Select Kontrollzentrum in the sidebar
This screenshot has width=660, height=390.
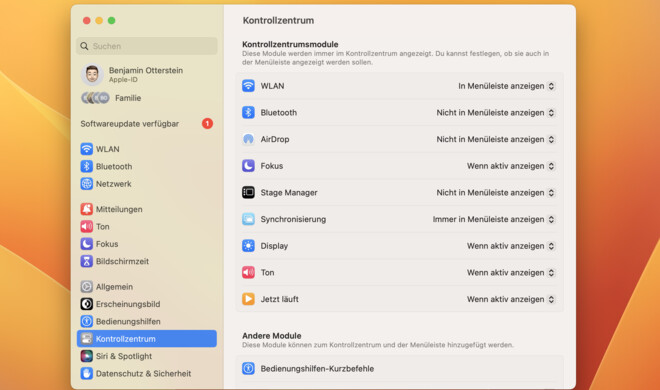(147, 339)
